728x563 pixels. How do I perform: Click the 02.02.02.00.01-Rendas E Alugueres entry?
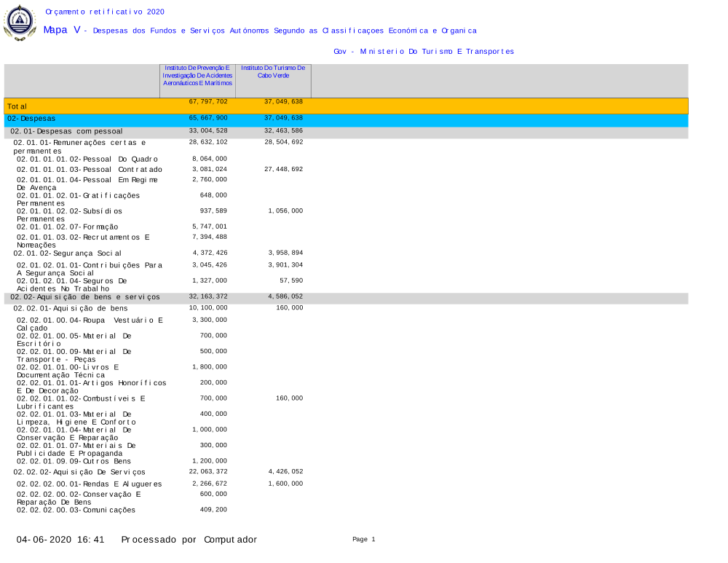tap(89, 484)
